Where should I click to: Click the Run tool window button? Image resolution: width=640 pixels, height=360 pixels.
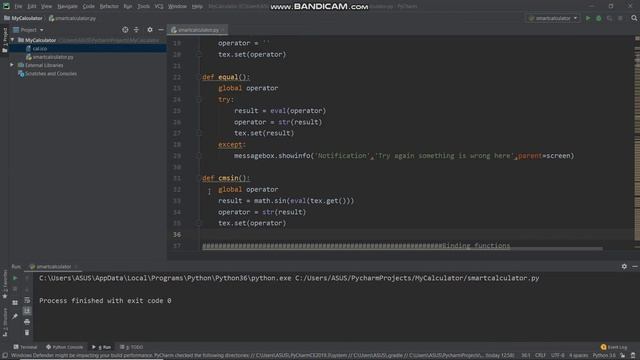102,347
